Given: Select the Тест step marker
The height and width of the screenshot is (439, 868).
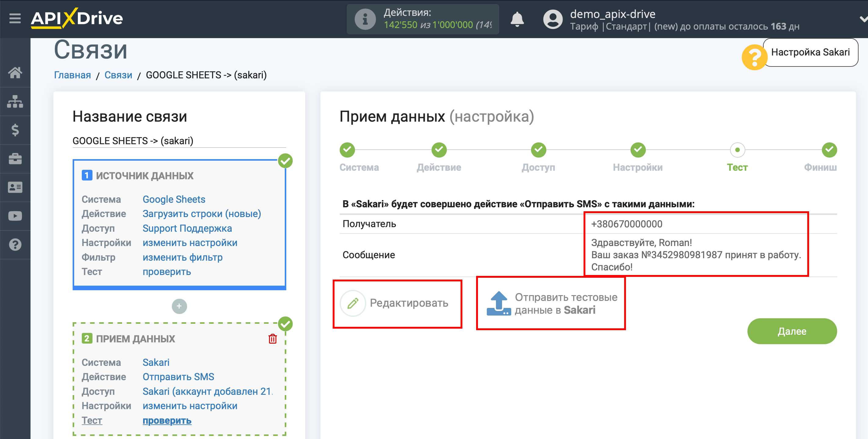Looking at the screenshot, I should click(737, 150).
